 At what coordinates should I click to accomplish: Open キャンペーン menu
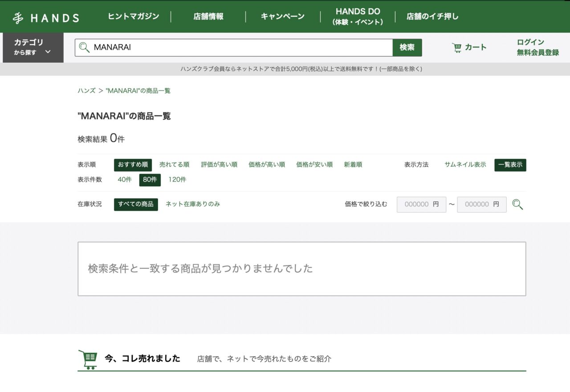283,16
